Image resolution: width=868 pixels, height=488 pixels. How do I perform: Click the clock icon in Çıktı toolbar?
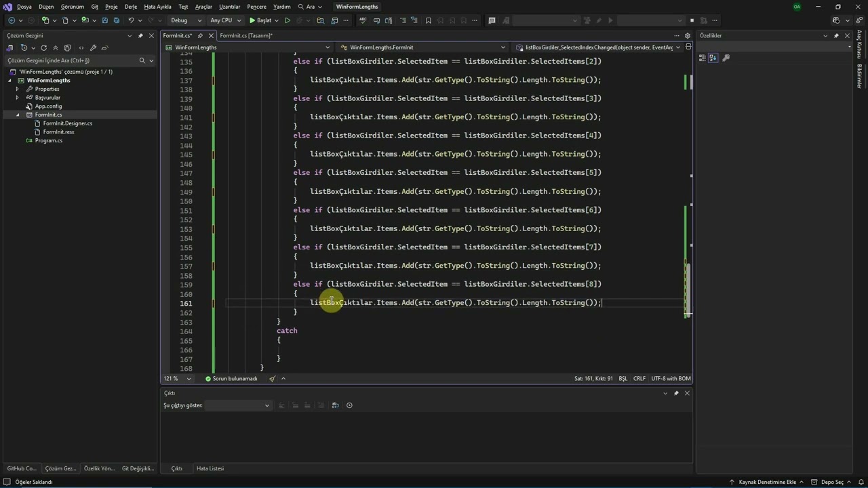pyautogui.click(x=349, y=405)
